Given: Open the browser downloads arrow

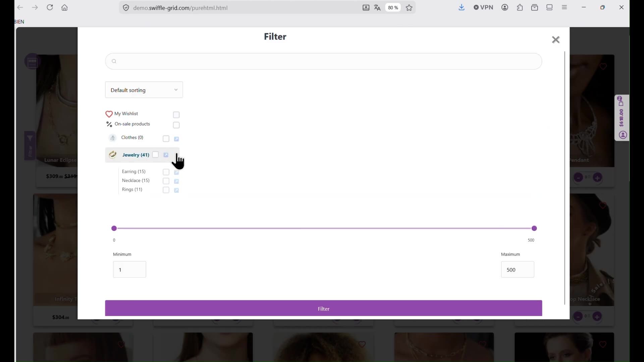Looking at the screenshot, I should click(462, 7).
